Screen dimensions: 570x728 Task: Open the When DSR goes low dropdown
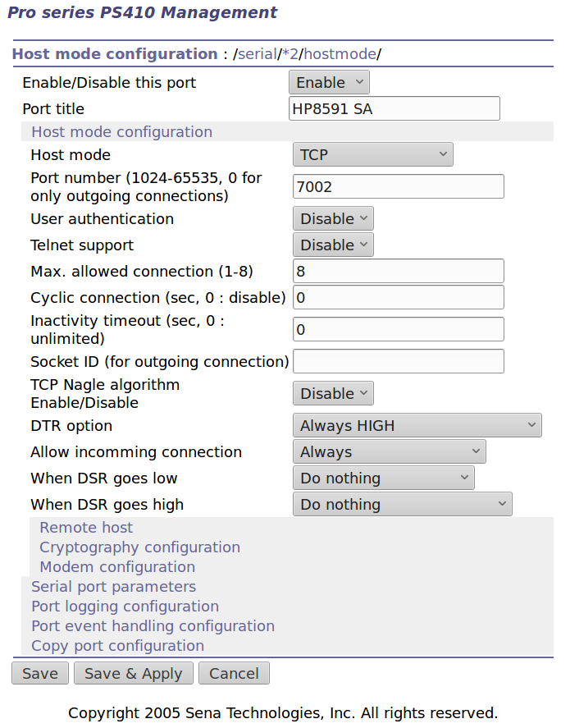point(383,478)
